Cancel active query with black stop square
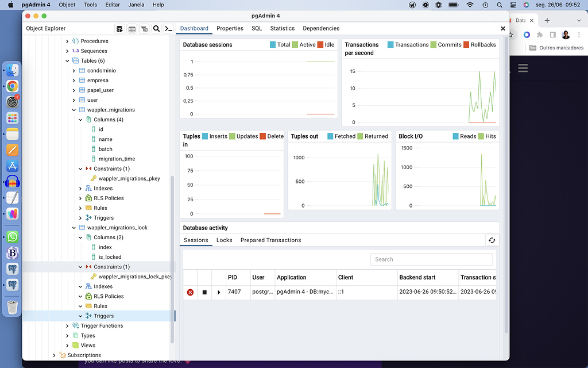This screenshot has height=368, width=588. [204, 292]
